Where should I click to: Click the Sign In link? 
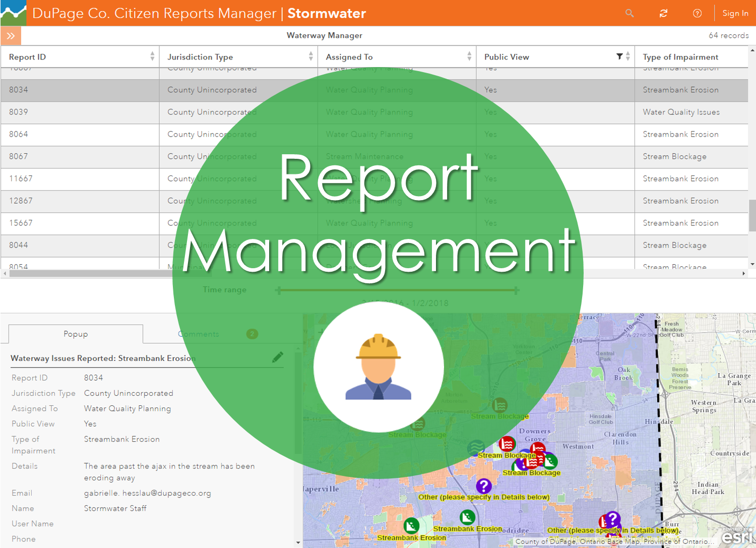(735, 13)
